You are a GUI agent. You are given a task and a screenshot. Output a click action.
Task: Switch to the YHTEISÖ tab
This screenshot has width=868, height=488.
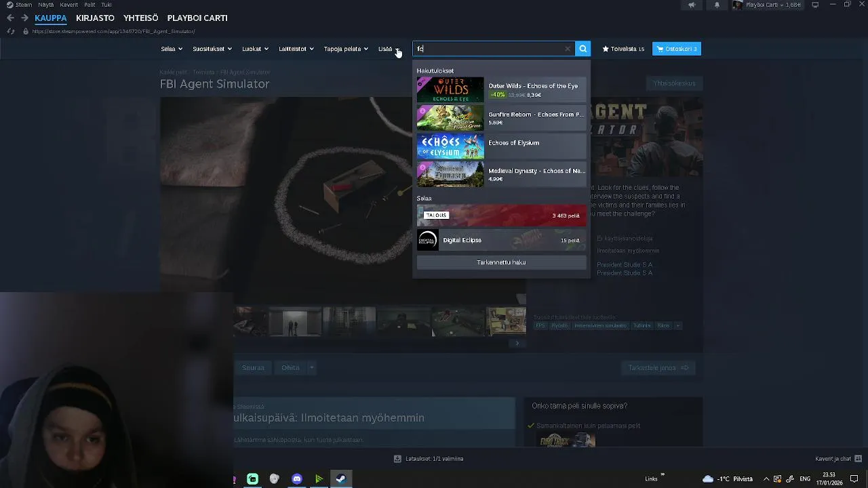pos(141,18)
